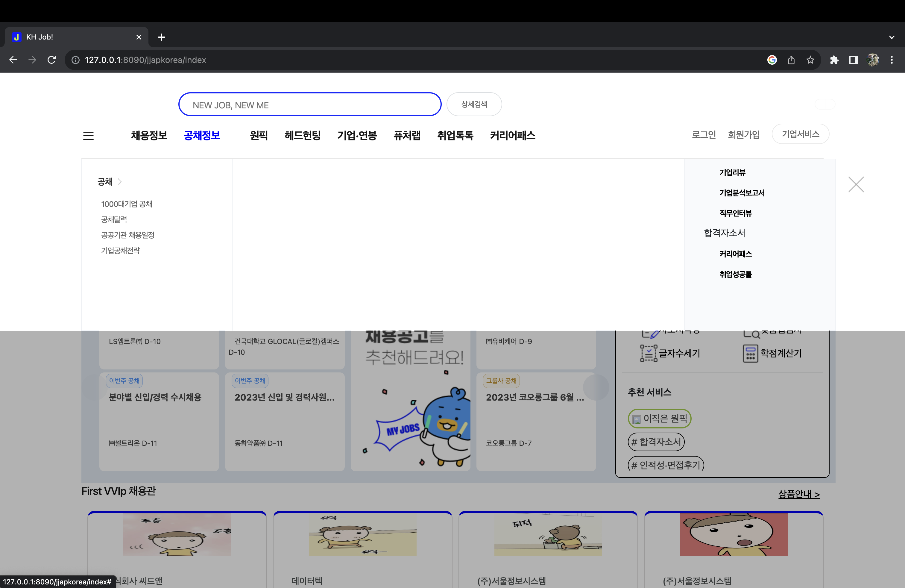
Task: Open Chrome's three-dot menu
Action: click(892, 60)
